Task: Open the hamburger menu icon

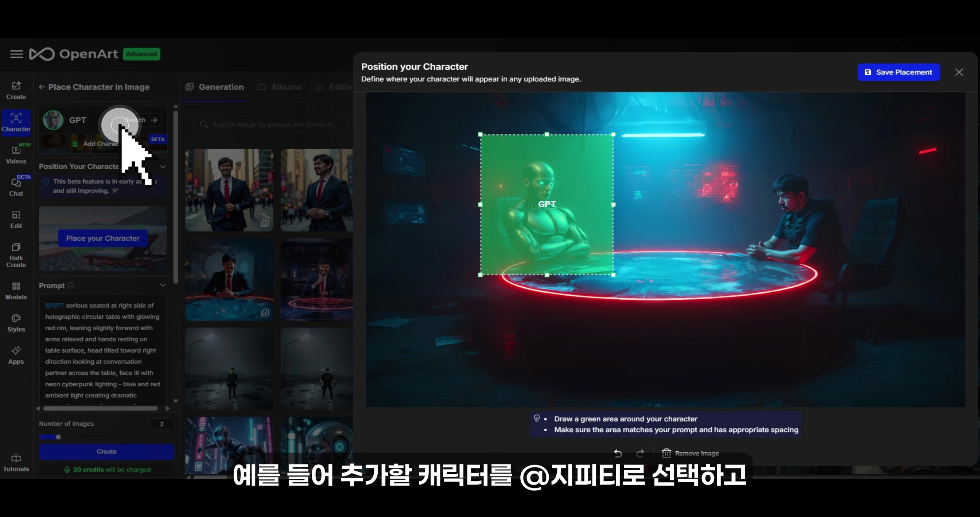Action: 16,54
